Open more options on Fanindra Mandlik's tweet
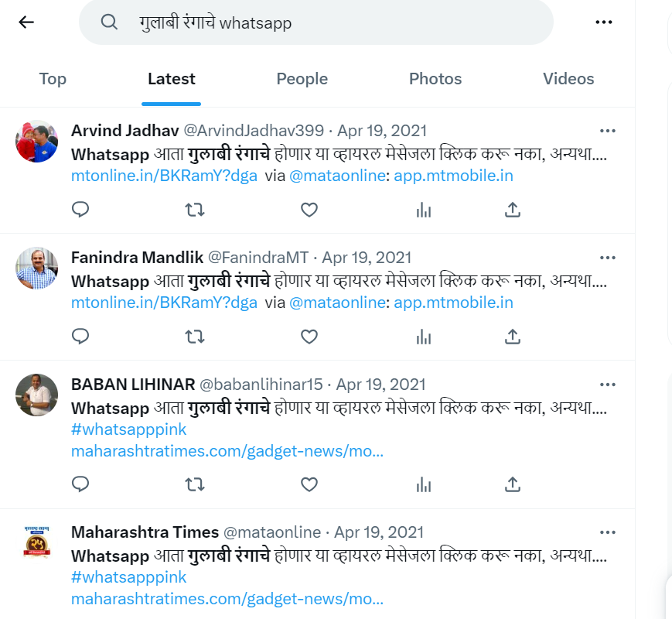 pos(608,257)
